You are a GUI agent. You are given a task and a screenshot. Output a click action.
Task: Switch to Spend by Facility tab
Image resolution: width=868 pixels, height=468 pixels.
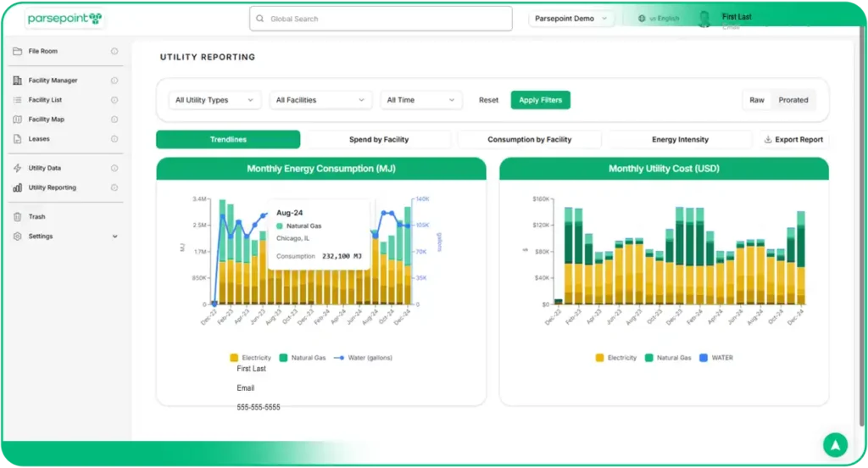[x=379, y=140]
